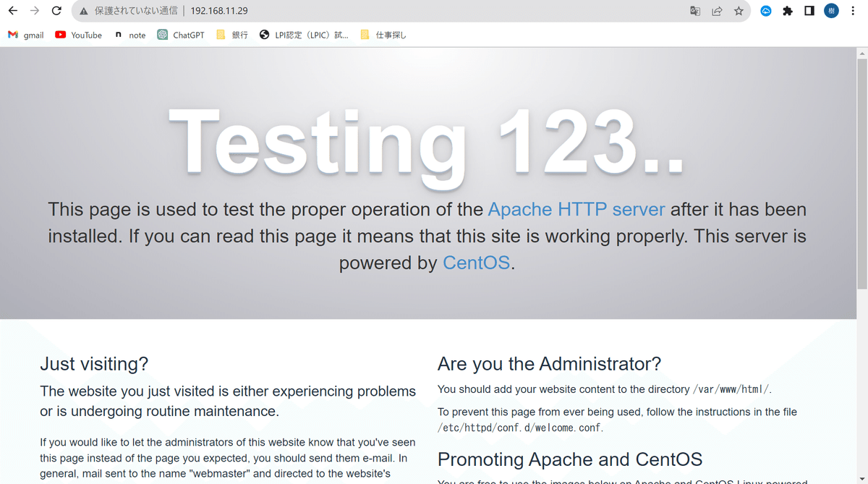The height and width of the screenshot is (484, 868).
Task: Open the gmail bookmark
Action: click(x=26, y=35)
